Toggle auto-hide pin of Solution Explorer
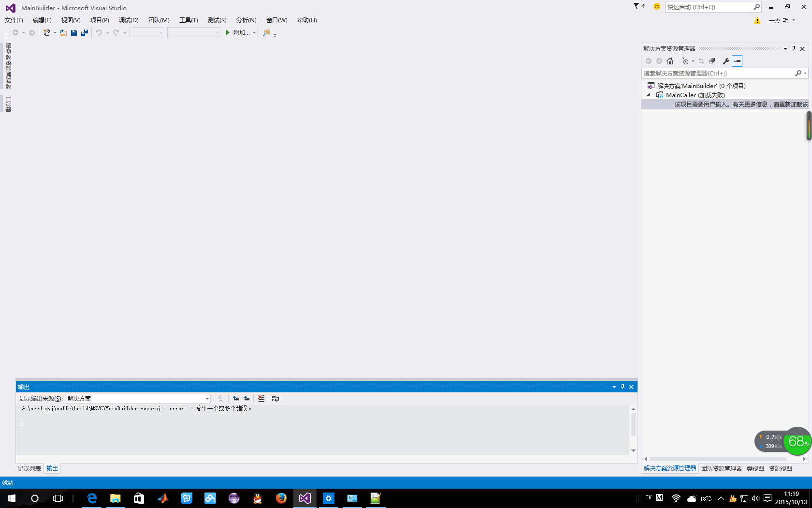 (x=794, y=49)
